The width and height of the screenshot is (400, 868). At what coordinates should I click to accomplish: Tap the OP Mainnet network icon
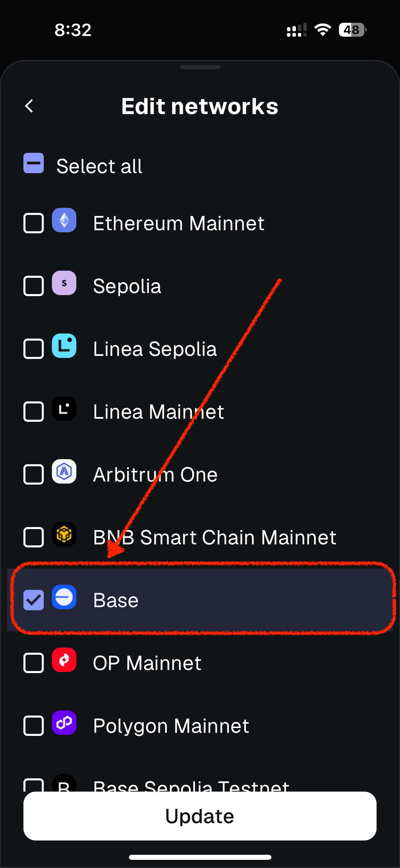(x=64, y=660)
